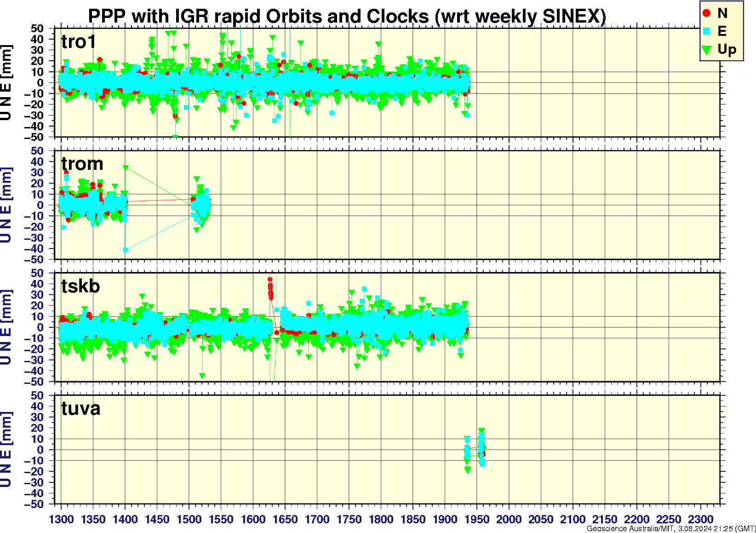Image resolution: width=756 pixels, height=533 pixels.
Task: Click x-axis tick label 1500
Action: [x=189, y=519]
